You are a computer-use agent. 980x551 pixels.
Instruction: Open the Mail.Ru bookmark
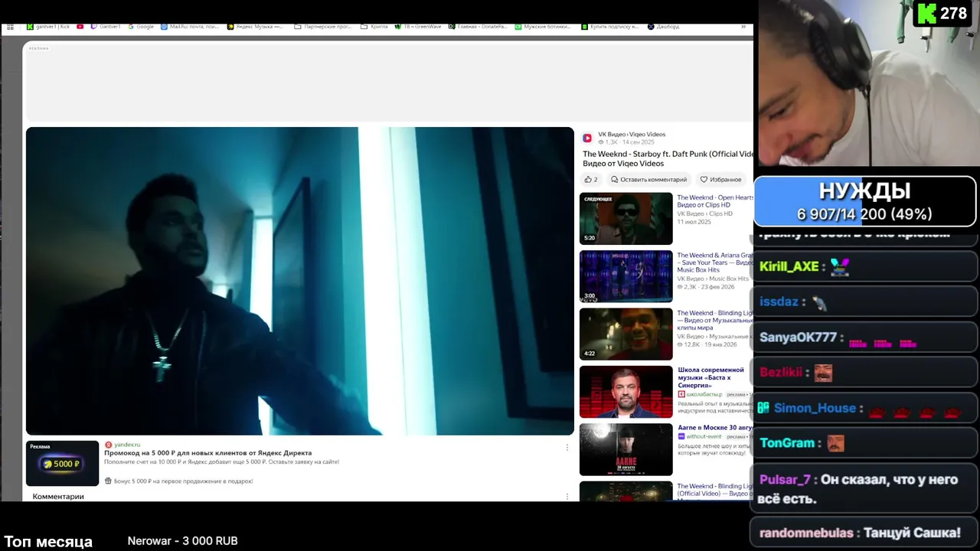[189, 27]
